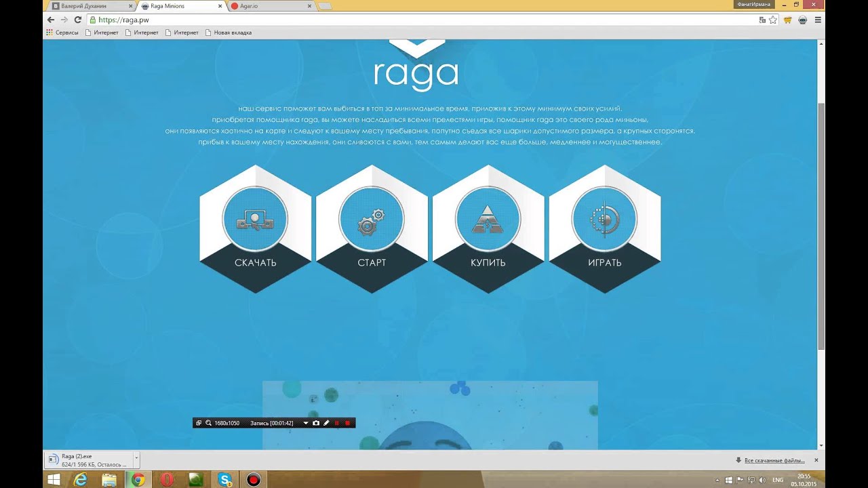Open File Explorer from taskbar
The height and width of the screenshot is (488, 868).
pyautogui.click(x=109, y=480)
